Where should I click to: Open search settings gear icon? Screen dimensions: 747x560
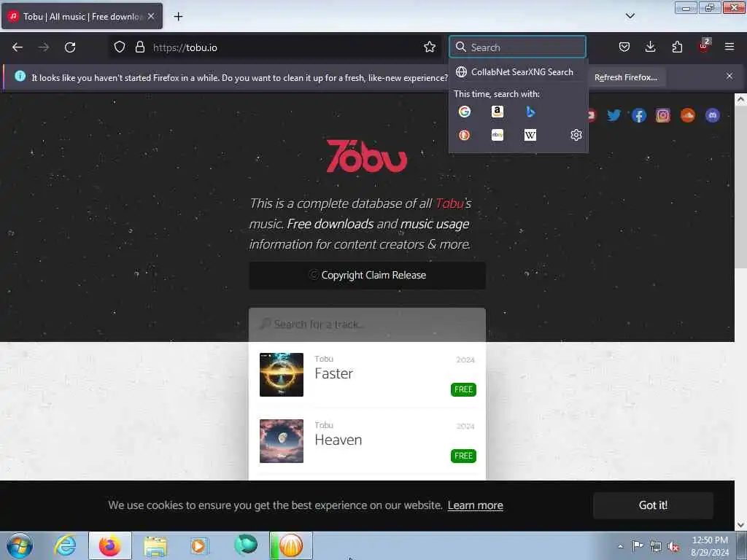576,135
